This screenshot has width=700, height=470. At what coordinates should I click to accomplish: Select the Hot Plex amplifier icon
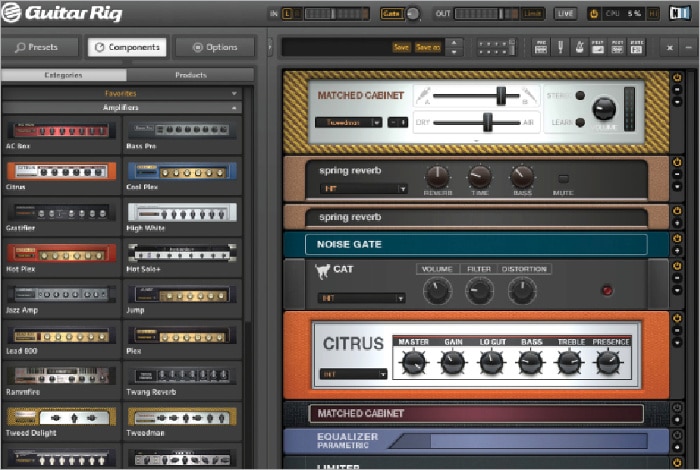[x=60, y=253]
